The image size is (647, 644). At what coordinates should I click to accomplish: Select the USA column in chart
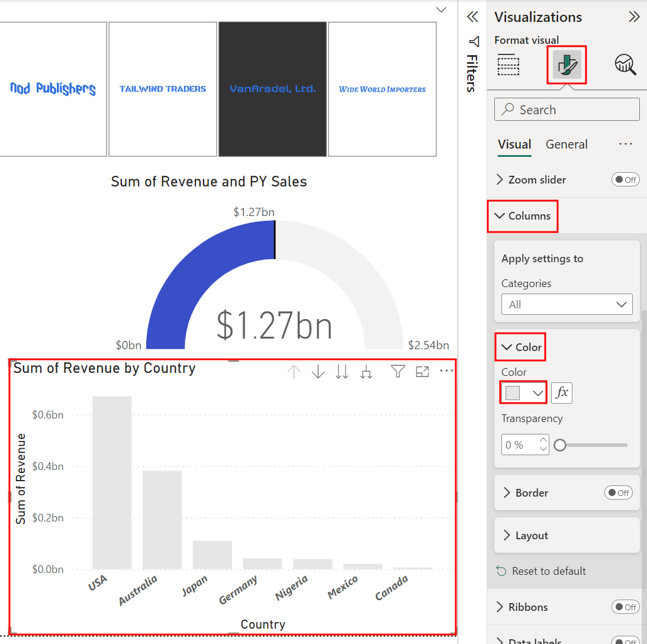[x=112, y=482]
